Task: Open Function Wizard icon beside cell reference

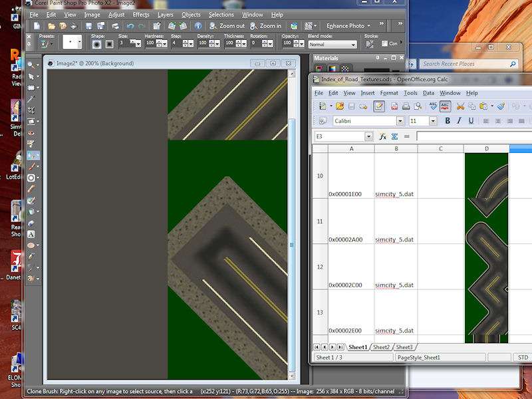Action: click(x=382, y=136)
